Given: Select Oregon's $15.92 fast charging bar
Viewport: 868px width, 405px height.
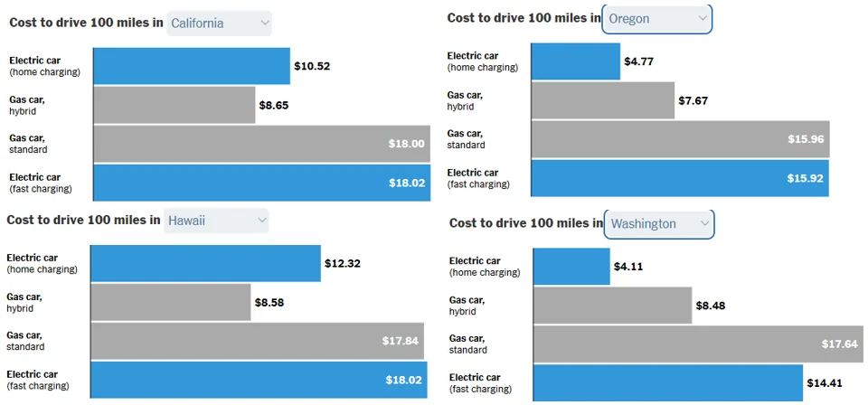Looking at the screenshot, I should [x=679, y=178].
